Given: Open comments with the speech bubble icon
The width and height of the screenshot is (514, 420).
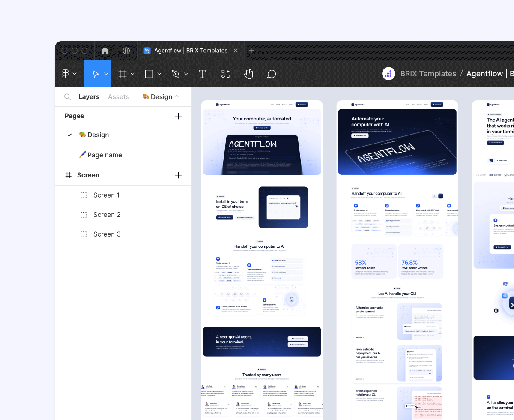Looking at the screenshot, I should pos(272,73).
